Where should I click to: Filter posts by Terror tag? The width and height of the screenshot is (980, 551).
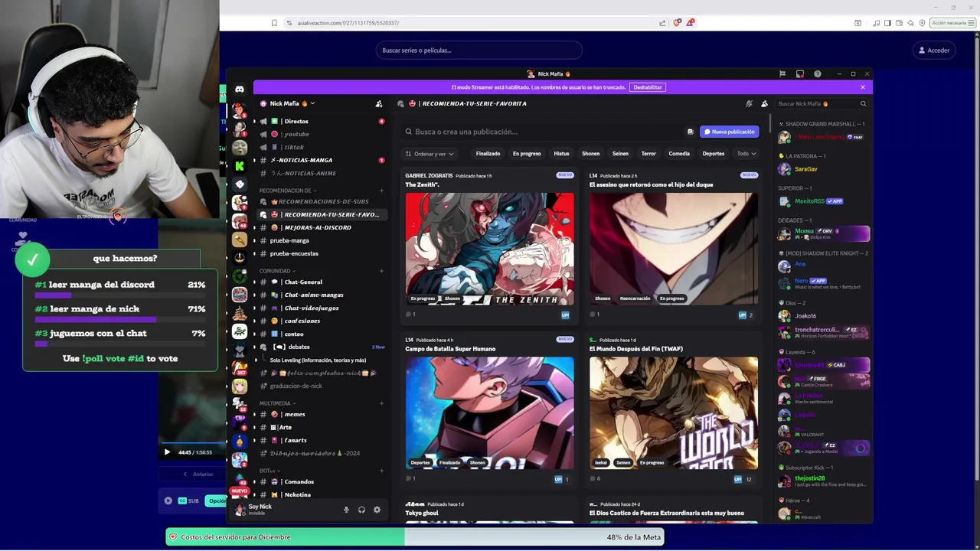[648, 154]
